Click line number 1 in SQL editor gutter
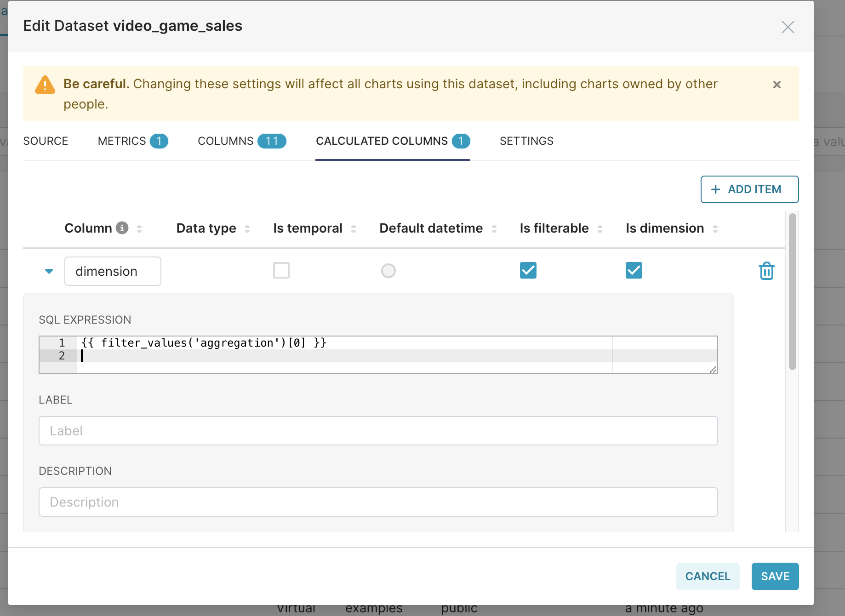This screenshot has width=845, height=616. tap(62, 343)
